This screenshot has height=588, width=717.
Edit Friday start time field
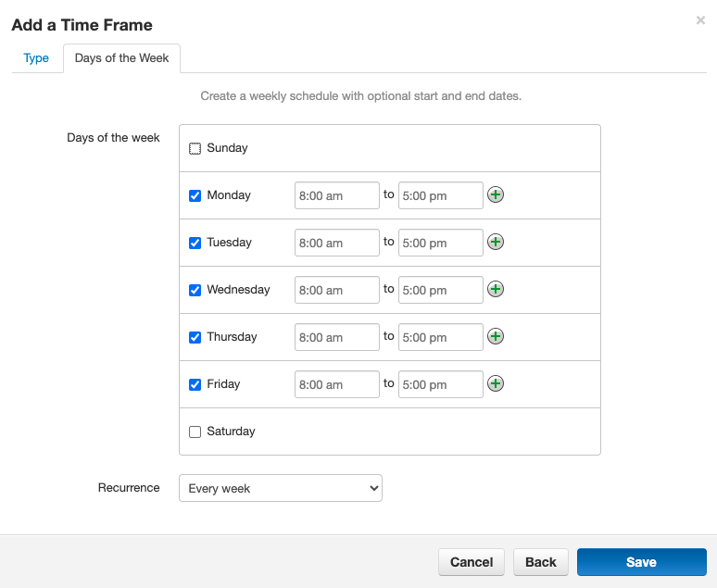(337, 384)
